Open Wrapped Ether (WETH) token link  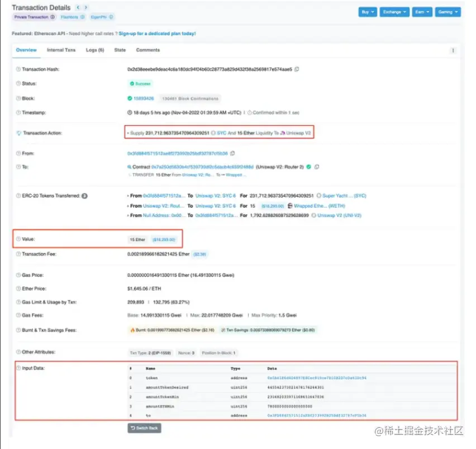320,206
